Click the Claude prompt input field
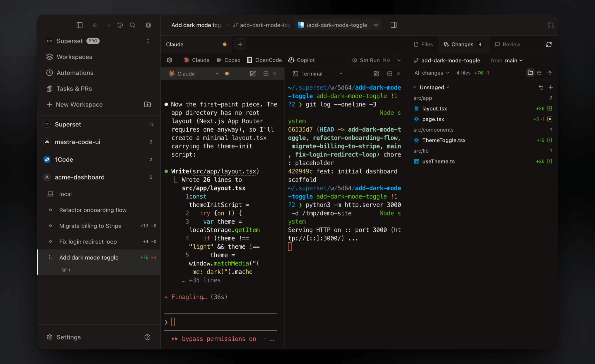Screen dimensions: 595x364 click(221, 322)
